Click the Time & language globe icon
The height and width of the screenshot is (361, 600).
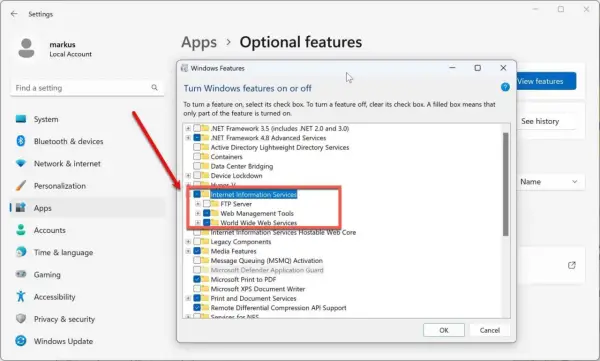(x=21, y=252)
